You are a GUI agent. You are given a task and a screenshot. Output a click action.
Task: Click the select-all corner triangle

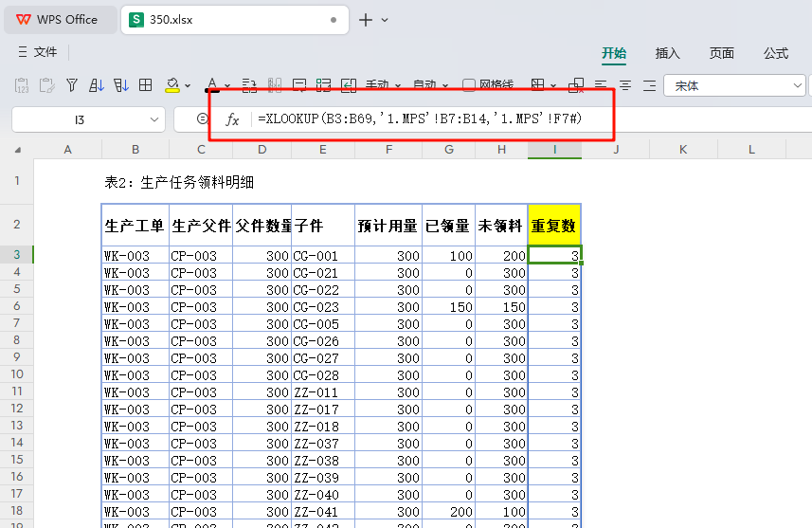18,150
